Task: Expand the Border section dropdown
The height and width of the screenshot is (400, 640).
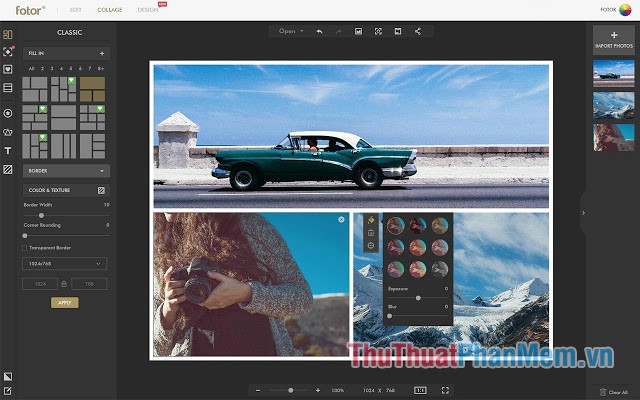Action: pos(66,171)
